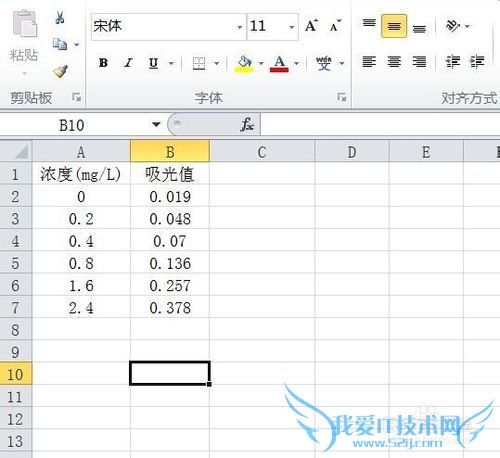The width and height of the screenshot is (500, 458).
Task: Expand phonetic guide dropdown arrow
Action: click(342, 63)
